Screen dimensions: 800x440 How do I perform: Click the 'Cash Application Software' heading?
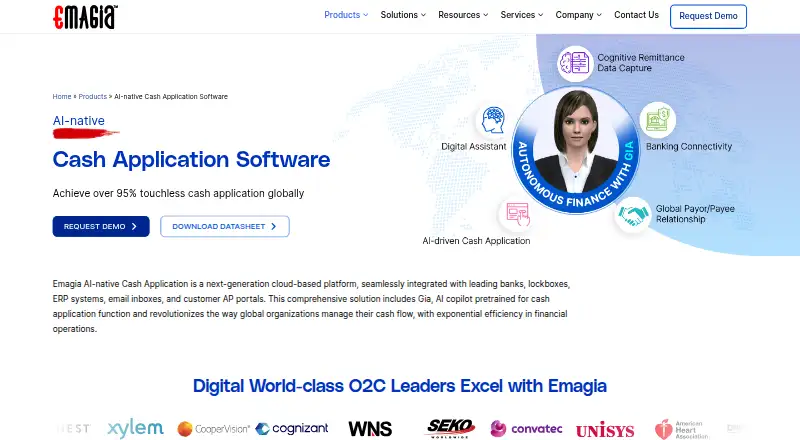point(191,160)
